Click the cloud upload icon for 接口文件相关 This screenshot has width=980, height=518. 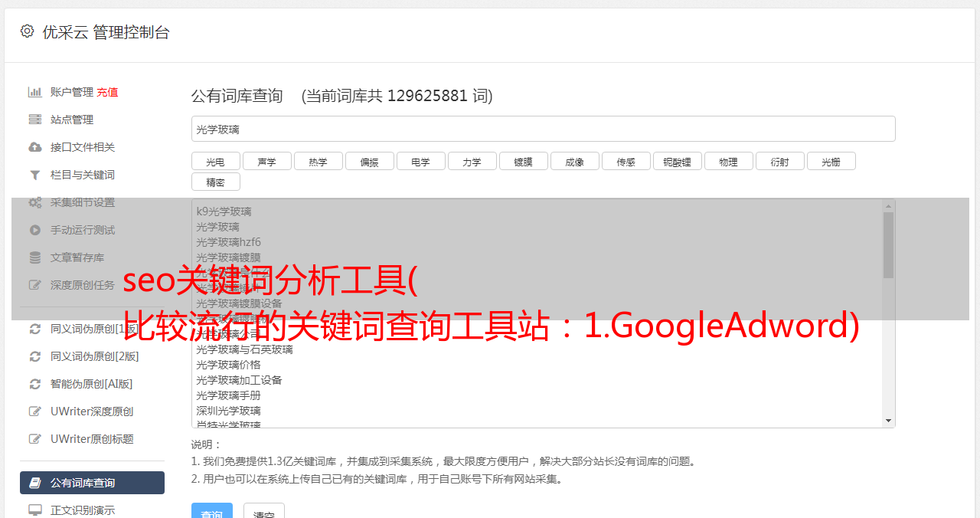pos(35,147)
